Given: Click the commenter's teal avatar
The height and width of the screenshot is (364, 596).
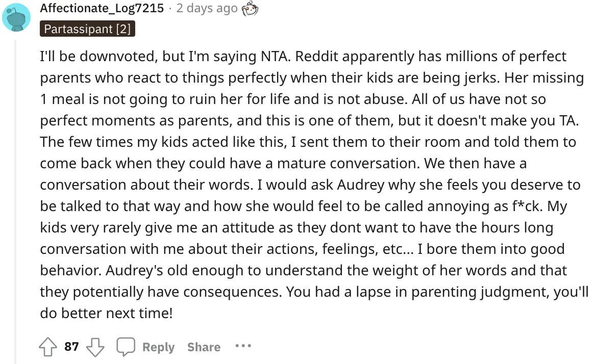Looking at the screenshot, I should coord(15,17).
